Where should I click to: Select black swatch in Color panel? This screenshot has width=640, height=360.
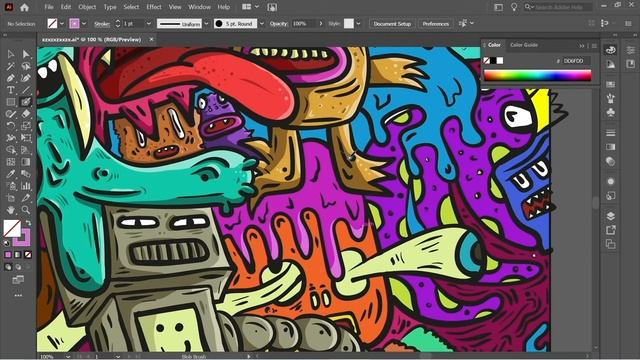[493, 61]
